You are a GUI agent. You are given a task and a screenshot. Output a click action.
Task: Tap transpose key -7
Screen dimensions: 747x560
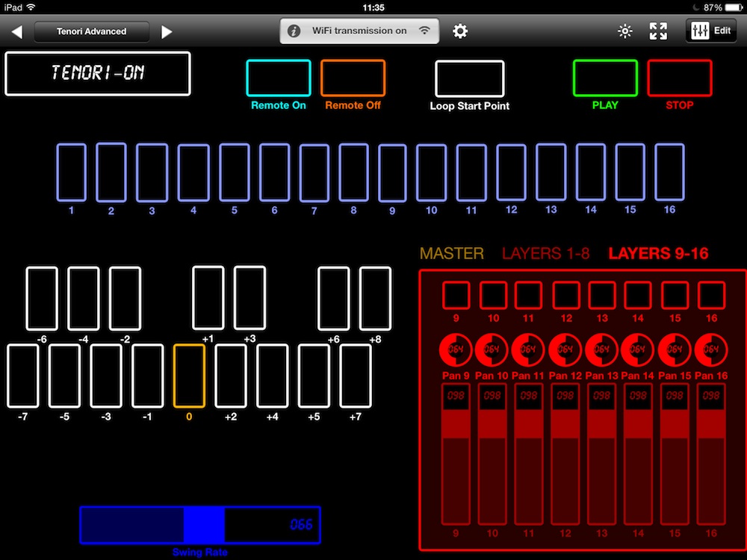coord(23,376)
